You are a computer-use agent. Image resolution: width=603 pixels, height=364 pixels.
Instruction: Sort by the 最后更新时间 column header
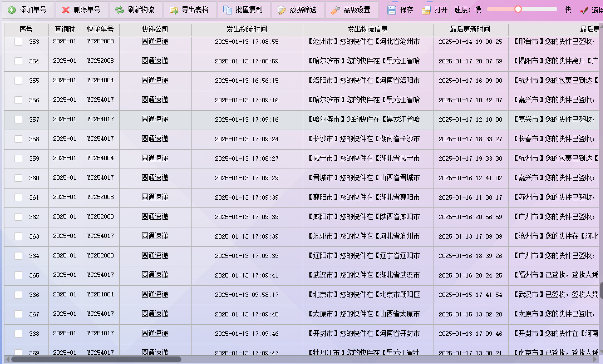[x=471, y=29]
